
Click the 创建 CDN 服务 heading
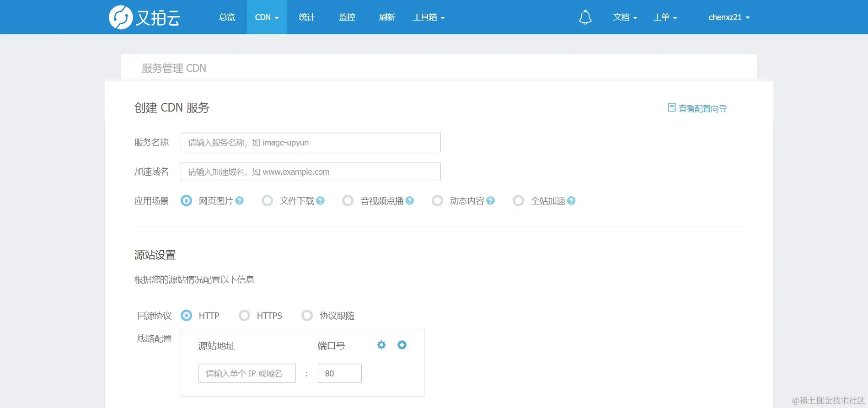pyautogui.click(x=171, y=108)
